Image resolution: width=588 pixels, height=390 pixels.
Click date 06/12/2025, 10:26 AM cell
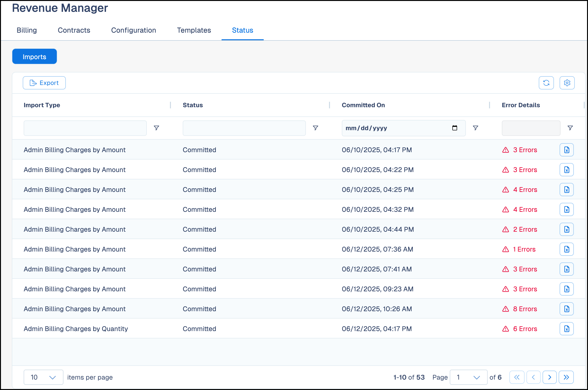point(377,309)
